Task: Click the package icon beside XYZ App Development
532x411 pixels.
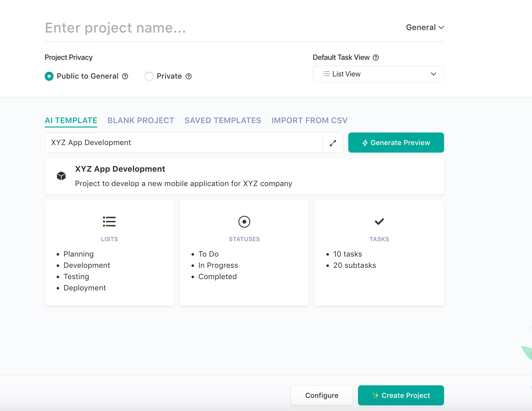Action: [x=61, y=176]
